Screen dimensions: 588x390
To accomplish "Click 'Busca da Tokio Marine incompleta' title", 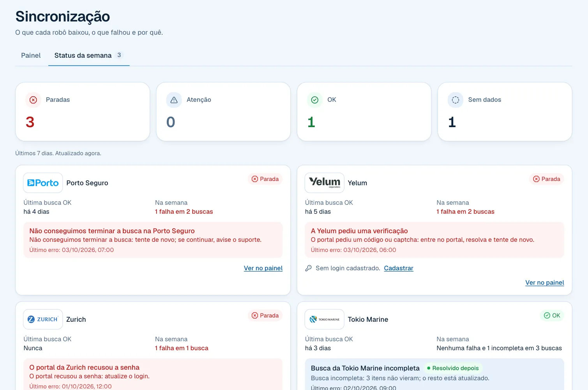I will 365,368.
